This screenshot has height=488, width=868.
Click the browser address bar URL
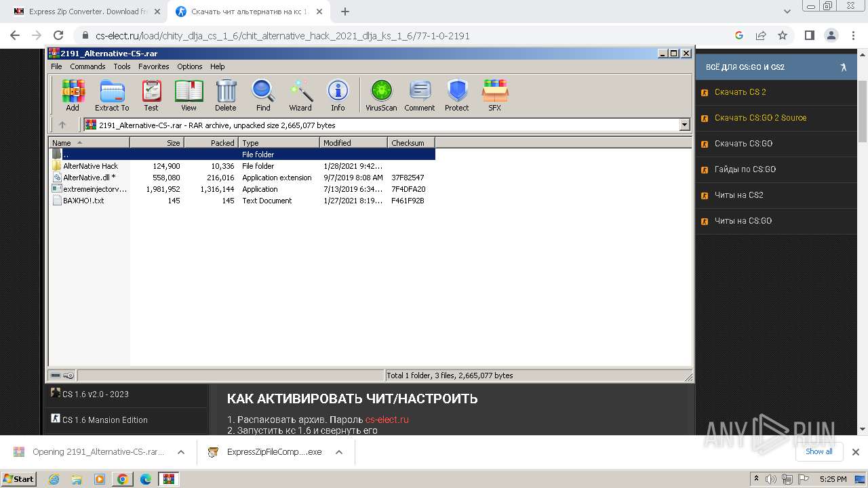(x=283, y=36)
